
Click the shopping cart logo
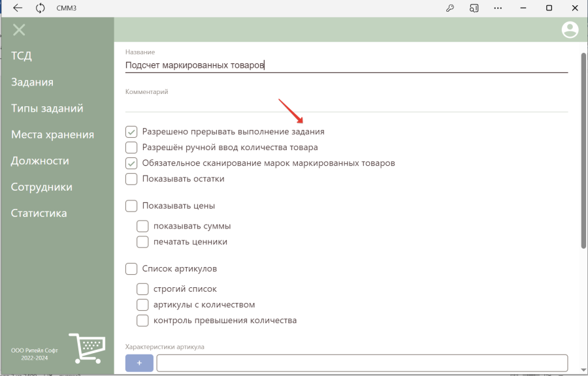[x=87, y=349]
